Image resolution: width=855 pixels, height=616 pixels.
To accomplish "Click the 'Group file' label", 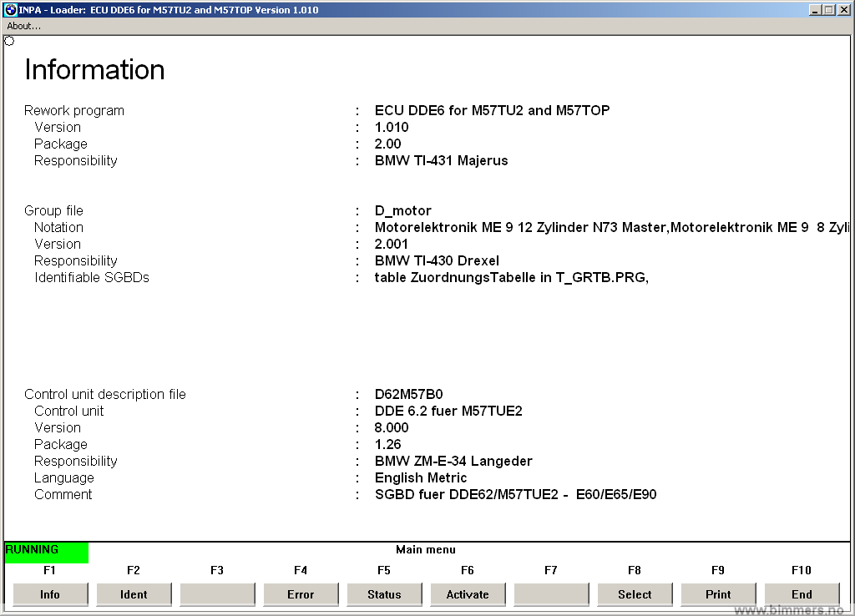I will point(53,210).
